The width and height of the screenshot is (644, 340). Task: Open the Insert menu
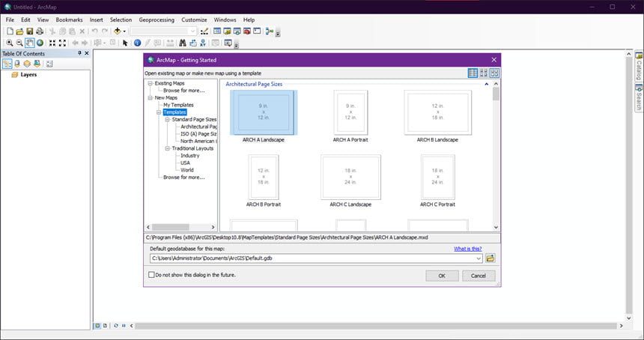click(97, 19)
